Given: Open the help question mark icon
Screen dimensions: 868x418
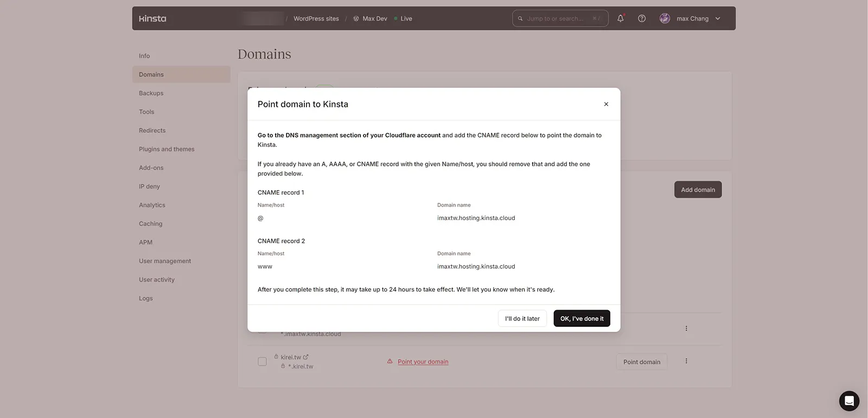Looking at the screenshot, I should click(642, 18).
